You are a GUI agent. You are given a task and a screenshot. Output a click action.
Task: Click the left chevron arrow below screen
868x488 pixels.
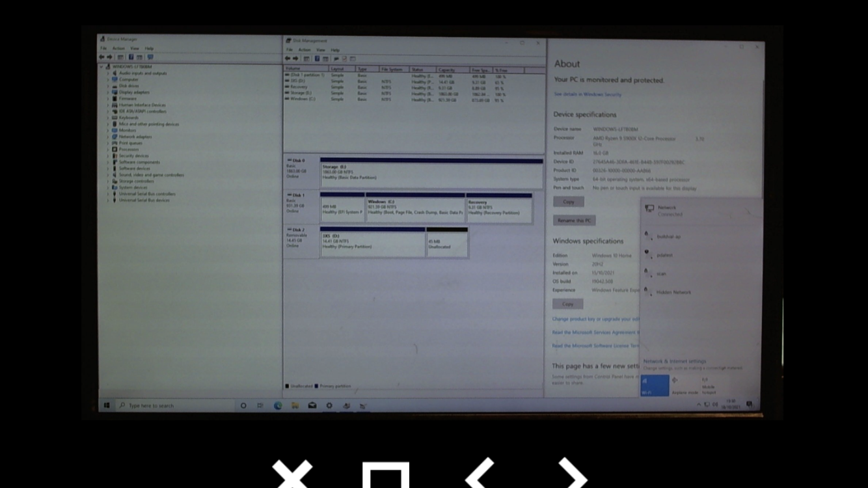pos(480,474)
